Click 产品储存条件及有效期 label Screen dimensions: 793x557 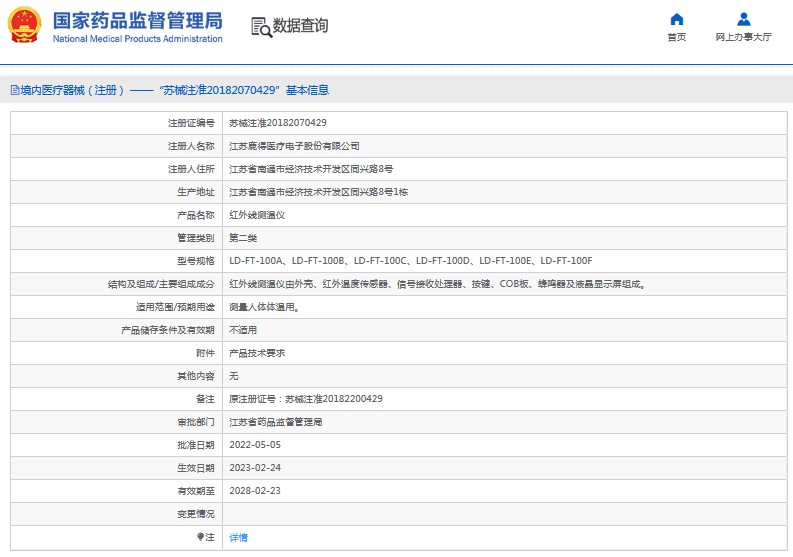coord(168,330)
